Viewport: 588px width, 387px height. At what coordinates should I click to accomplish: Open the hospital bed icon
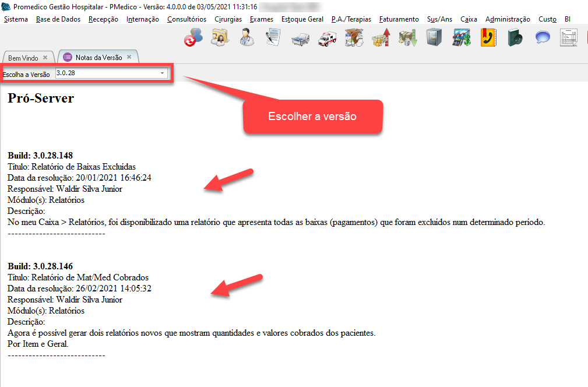click(x=300, y=38)
